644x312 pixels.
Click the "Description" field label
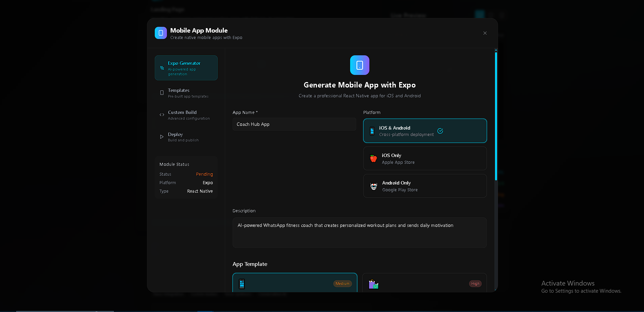(x=244, y=211)
